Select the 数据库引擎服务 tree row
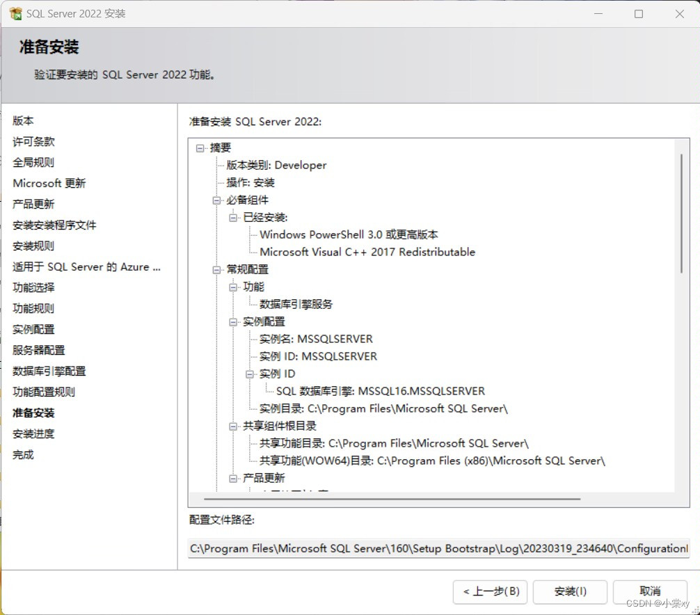This screenshot has width=700, height=615. click(296, 305)
